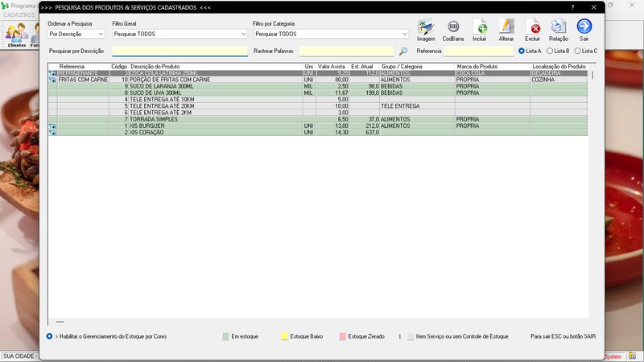Open Clientes icon in the background main window
Viewport: 644px width, 362px height.
click(x=16, y=35)
